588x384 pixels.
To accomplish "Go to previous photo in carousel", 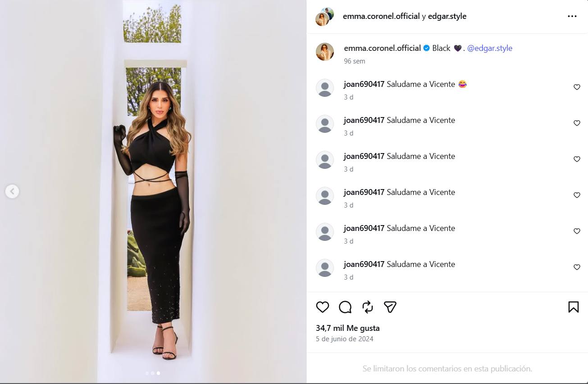I will [x=12, y=191].
